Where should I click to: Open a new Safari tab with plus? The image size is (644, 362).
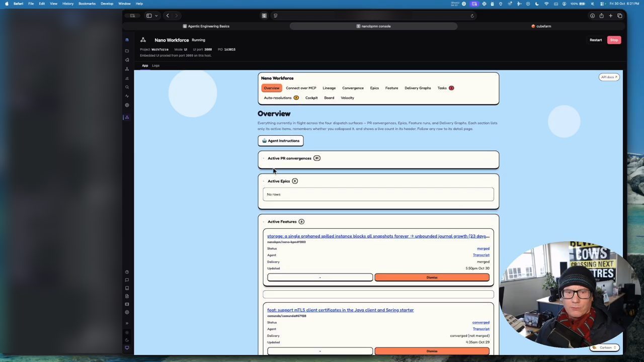pyautogui.click(x=610, y=16)
